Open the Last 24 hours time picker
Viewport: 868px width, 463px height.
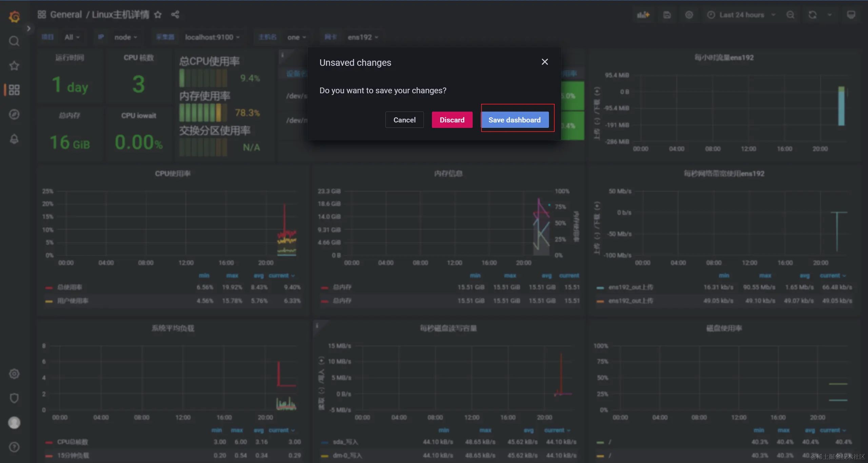(x=741, y=15)
